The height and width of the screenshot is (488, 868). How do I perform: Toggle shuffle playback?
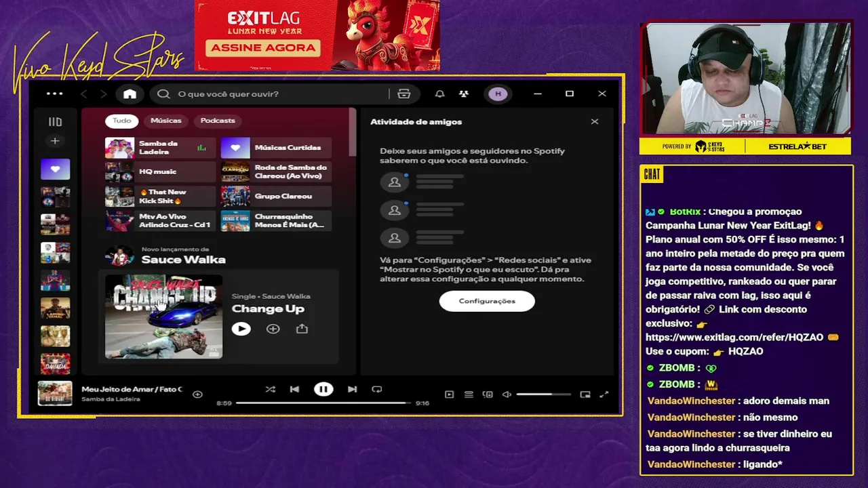click(270, 389)
